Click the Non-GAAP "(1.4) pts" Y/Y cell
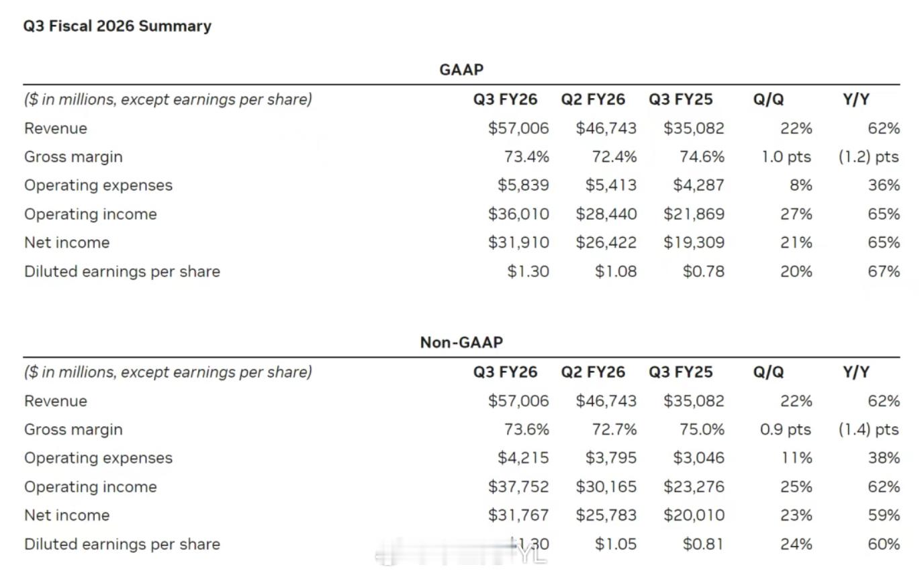924x575 pixels. click(x=868, y=430)
